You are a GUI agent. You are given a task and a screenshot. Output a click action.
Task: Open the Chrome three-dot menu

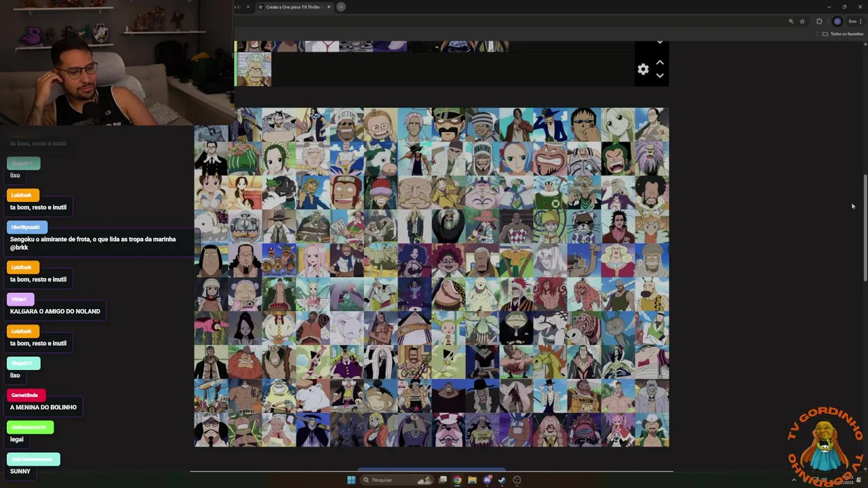[861, 22]
